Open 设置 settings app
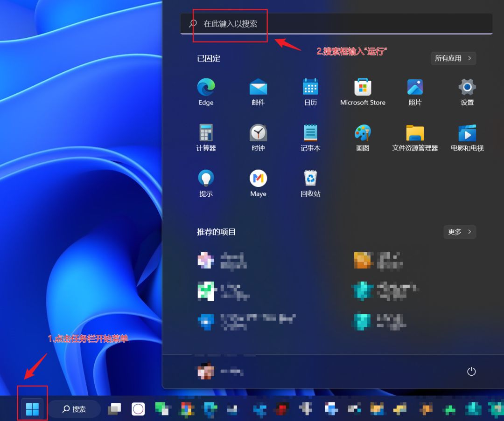This screenshot has width=504, height=421. pos(467,87)
